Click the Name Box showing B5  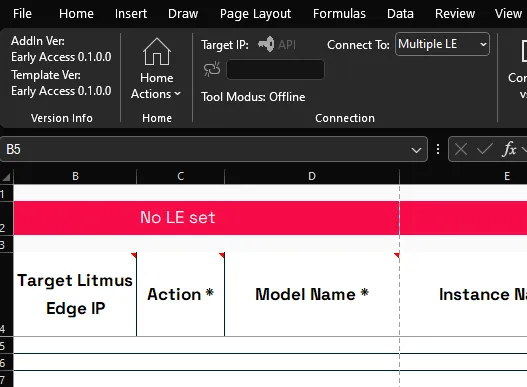pos(214,149)
